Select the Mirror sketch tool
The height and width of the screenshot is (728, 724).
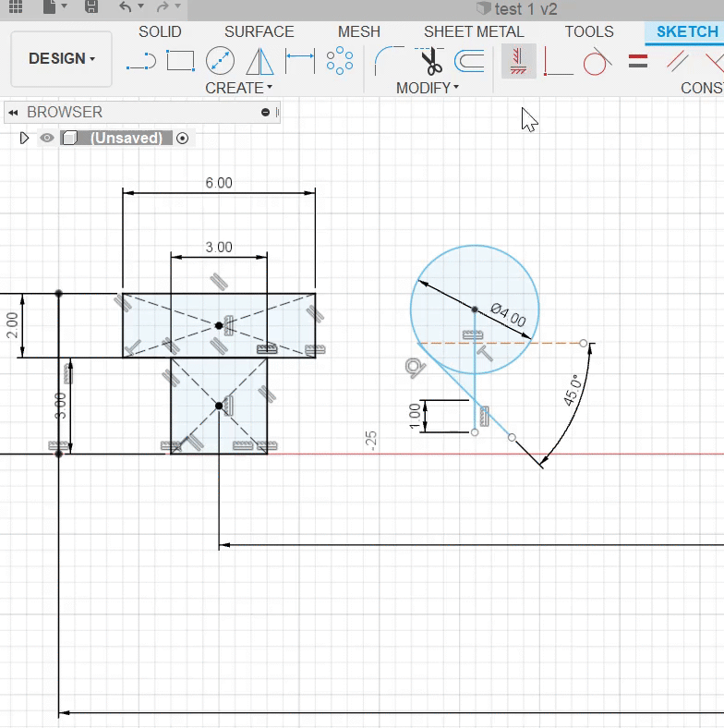pos(259,61)
